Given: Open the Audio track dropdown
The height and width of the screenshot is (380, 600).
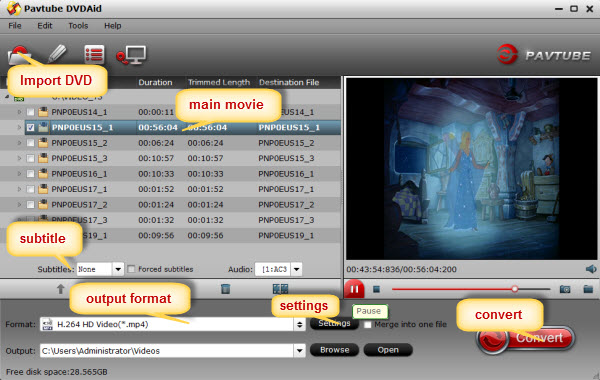Looking at the screenshot, I should (x=296, y=269).
